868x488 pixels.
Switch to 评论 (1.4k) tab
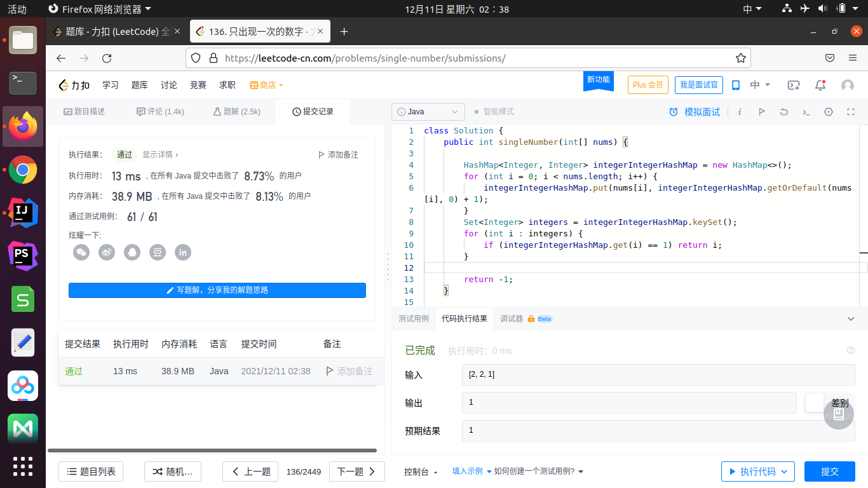pos(160,112)
